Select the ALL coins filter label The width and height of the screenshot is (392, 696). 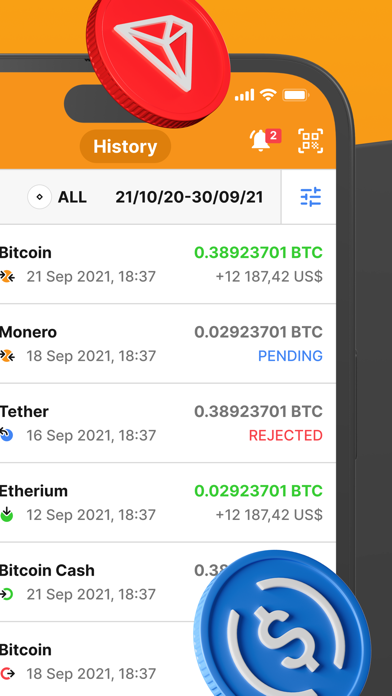pyautogui.click(x=72, y=197)
